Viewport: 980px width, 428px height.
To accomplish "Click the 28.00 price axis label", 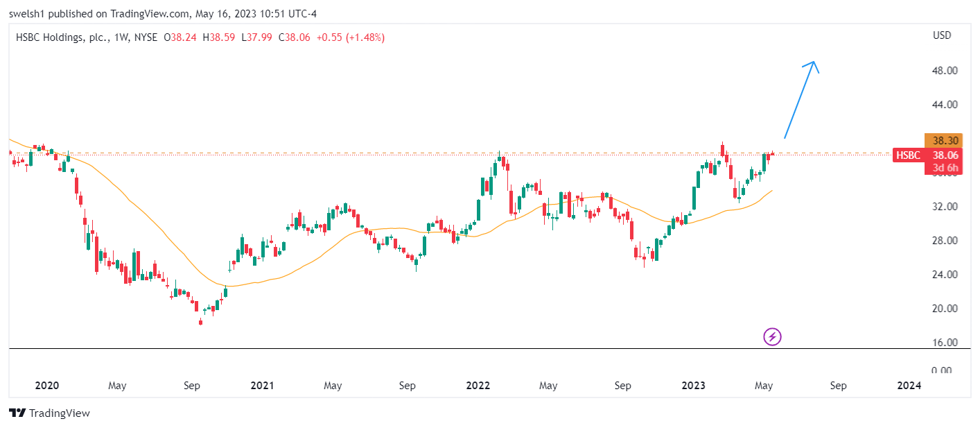I will click(945, 241).
